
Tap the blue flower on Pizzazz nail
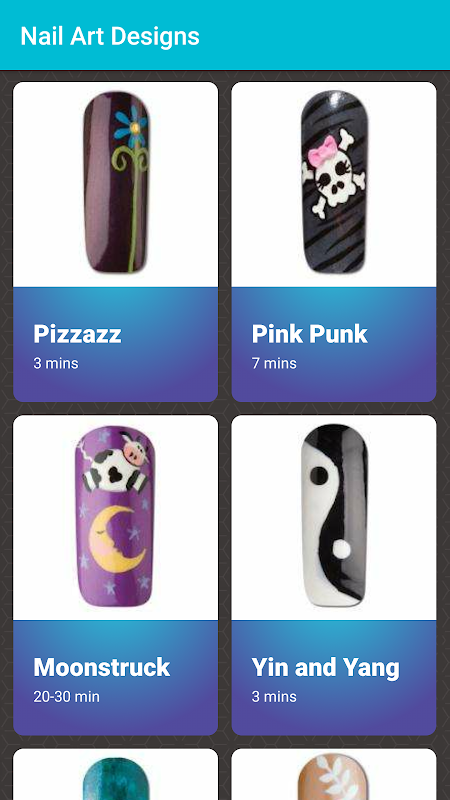[x=132, y=126]
